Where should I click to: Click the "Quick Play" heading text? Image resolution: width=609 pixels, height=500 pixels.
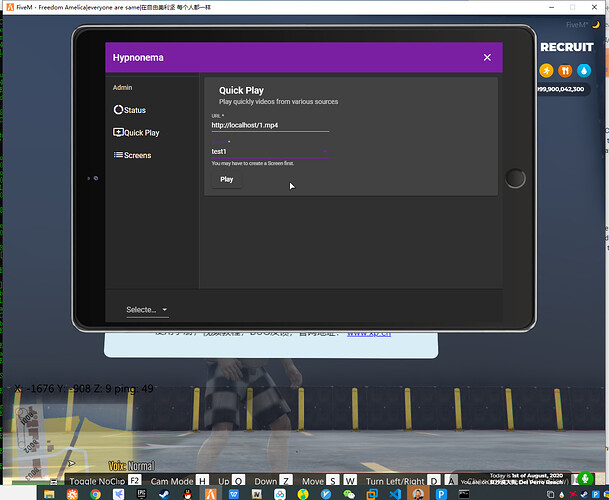click(x=241, y=91)
